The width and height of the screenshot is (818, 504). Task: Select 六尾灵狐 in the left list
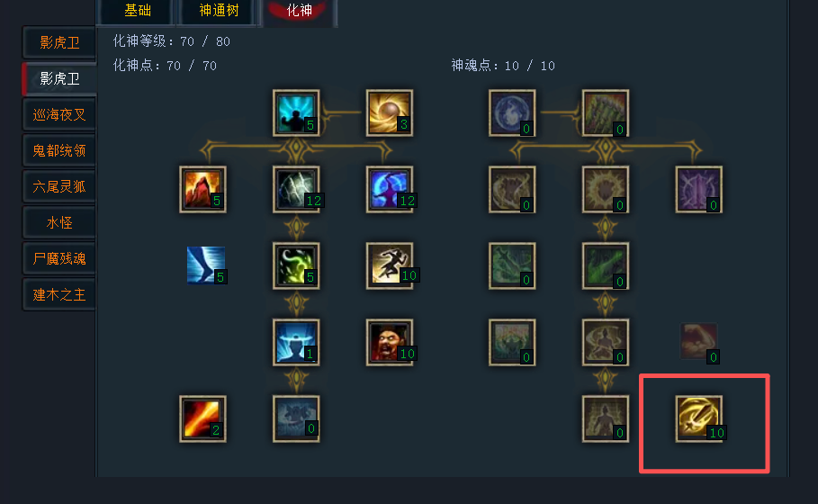59,187
